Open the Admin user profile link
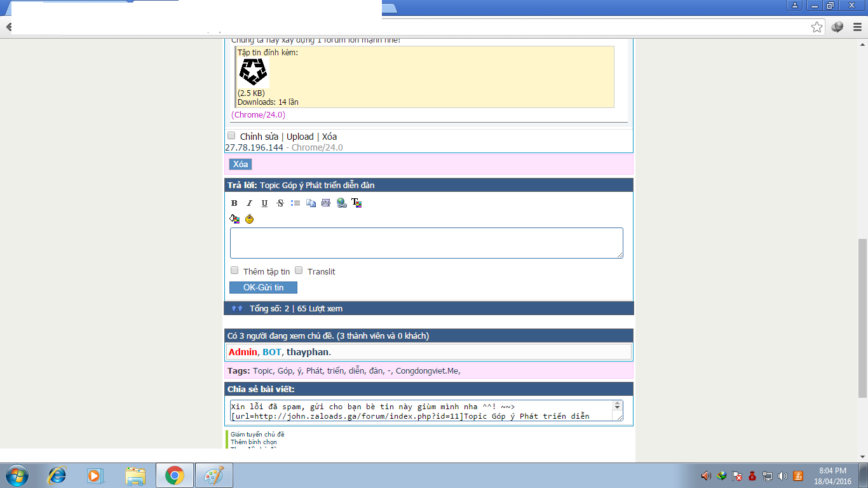This screenshot has height=488, width=868. 243,352
